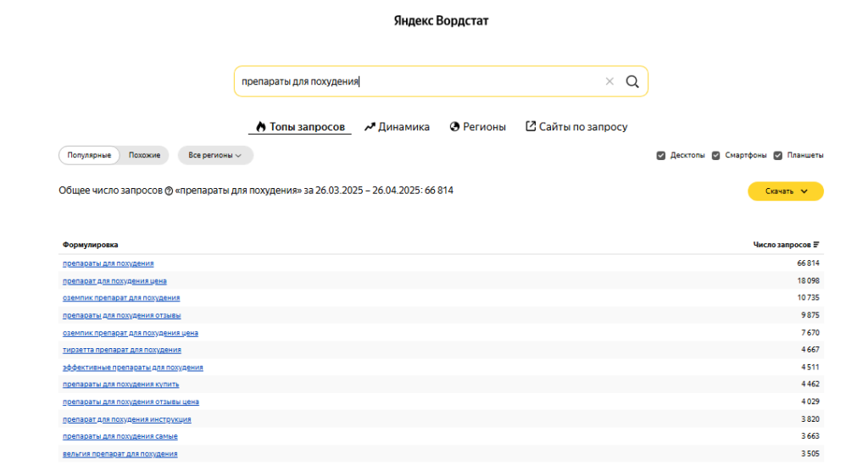Clear the search field with X icon
868x465 pixels.
click(609, 81)
